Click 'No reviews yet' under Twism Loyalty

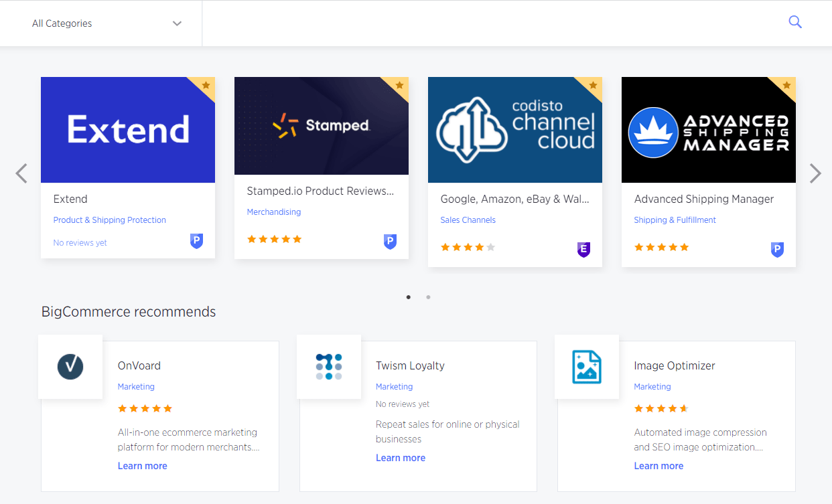tap(403, 404)
